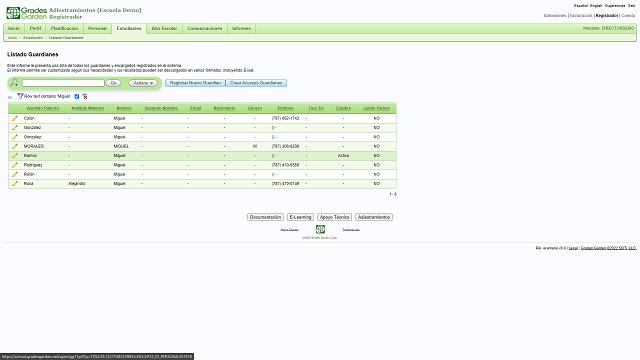
Task: Open the Personal tab
Action: coord(97,29)
